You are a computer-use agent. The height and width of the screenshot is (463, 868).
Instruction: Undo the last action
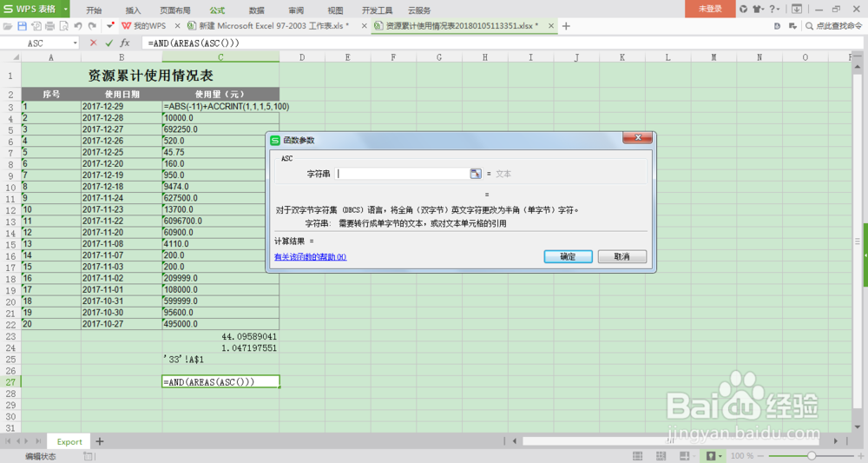[78, 26]
